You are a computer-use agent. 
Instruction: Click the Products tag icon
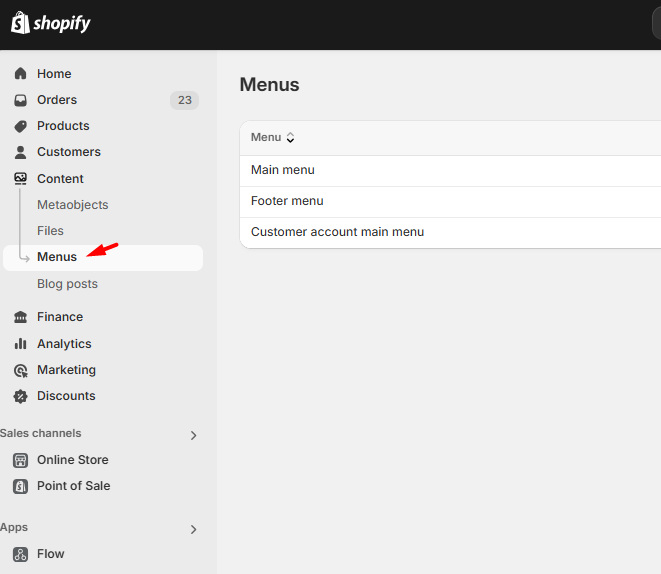click(x=20, y=126)
